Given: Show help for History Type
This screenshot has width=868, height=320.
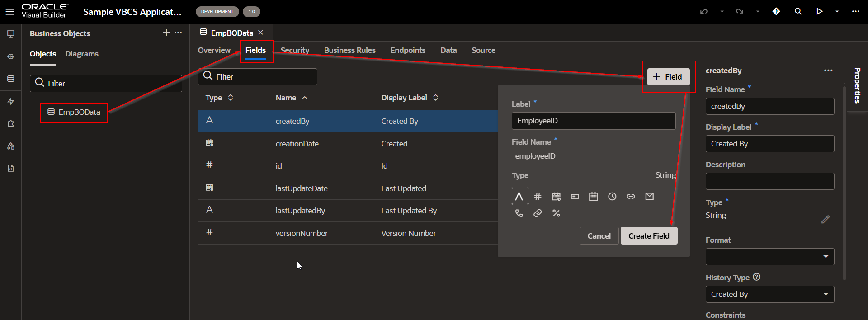Looking at the screenshot, I should pos(757,277).
